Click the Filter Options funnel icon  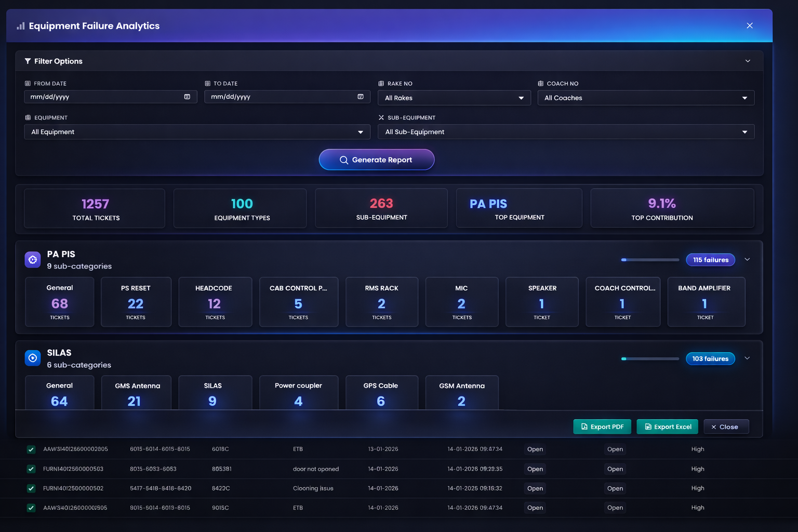(28, 61)
